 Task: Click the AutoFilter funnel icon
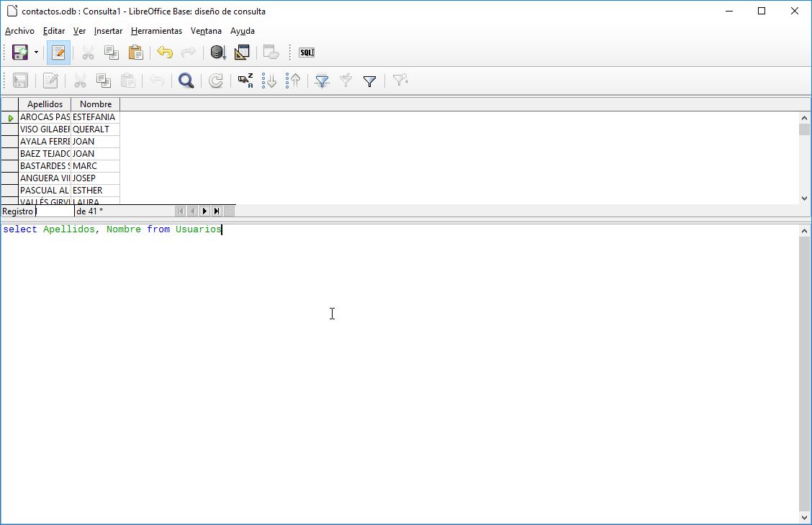click(321, 81)
